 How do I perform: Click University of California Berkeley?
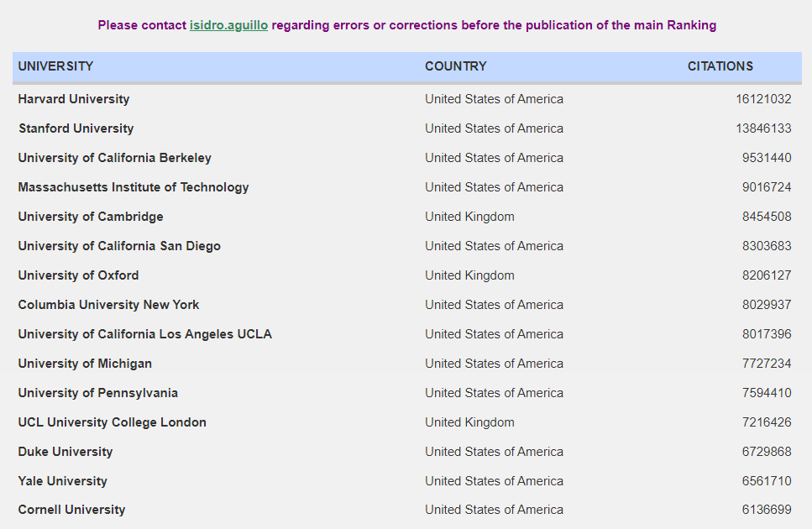114,158
